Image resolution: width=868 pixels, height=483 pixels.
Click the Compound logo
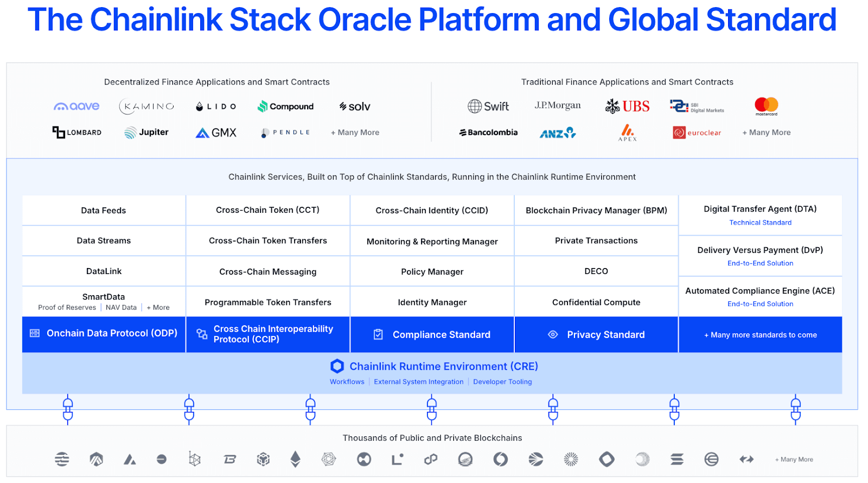[285, 106]
